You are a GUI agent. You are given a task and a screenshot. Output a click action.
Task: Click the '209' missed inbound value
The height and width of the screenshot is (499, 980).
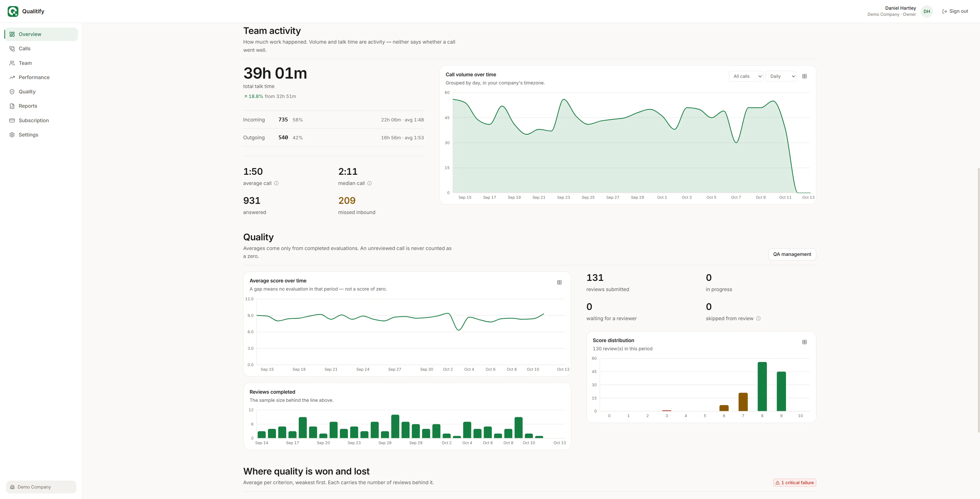point(347,201)
